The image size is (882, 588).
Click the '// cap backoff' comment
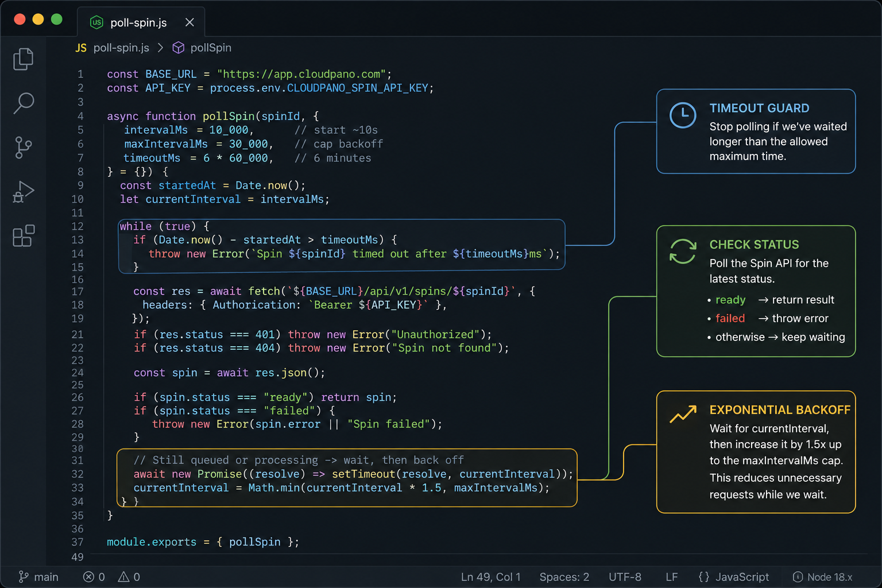click(x=338, y=144)
